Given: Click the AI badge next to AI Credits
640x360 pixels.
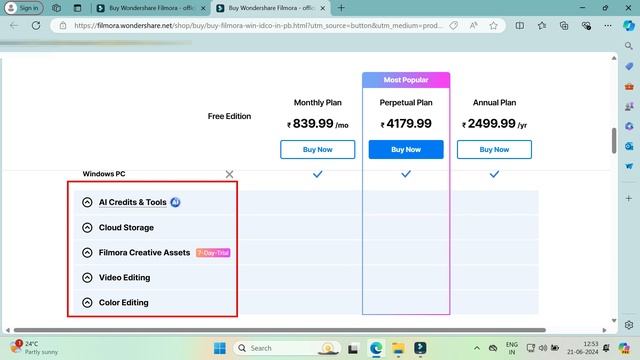Looking at the screenshot, I should [176, 202].
